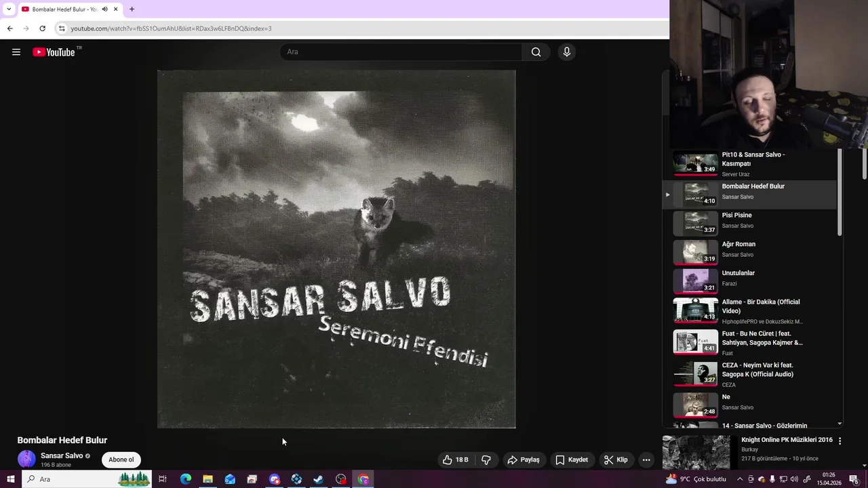Image resolution: width=868 pixels, height=488 pixels.
Task: Share the video via Paylaş
Action: 524,460
